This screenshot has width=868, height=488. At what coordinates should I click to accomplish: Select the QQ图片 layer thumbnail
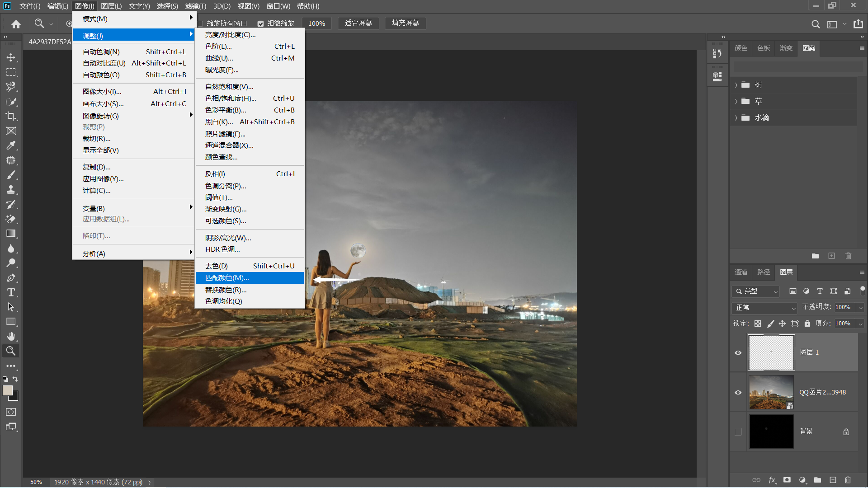click(771, 392)
